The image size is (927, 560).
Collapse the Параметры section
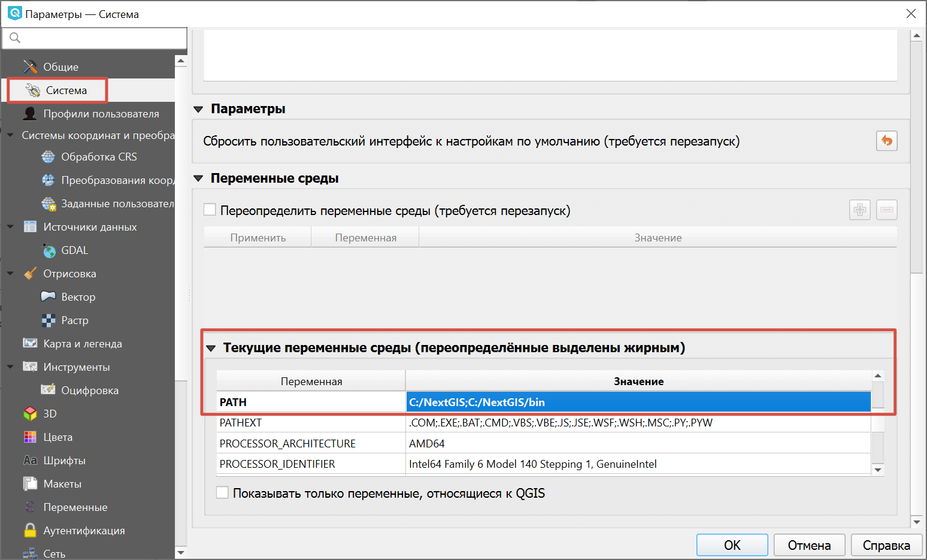point(198,109)
